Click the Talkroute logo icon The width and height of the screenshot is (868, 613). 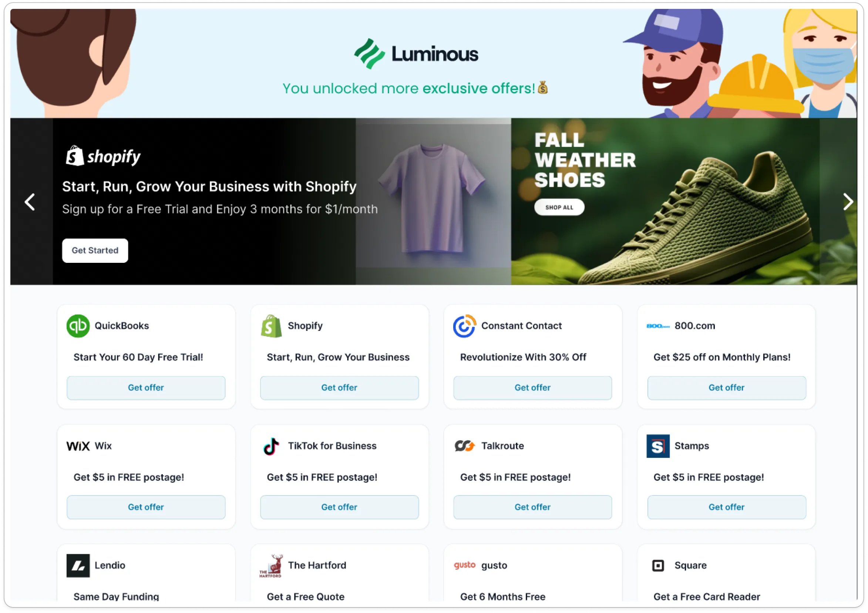pos(465,446)
